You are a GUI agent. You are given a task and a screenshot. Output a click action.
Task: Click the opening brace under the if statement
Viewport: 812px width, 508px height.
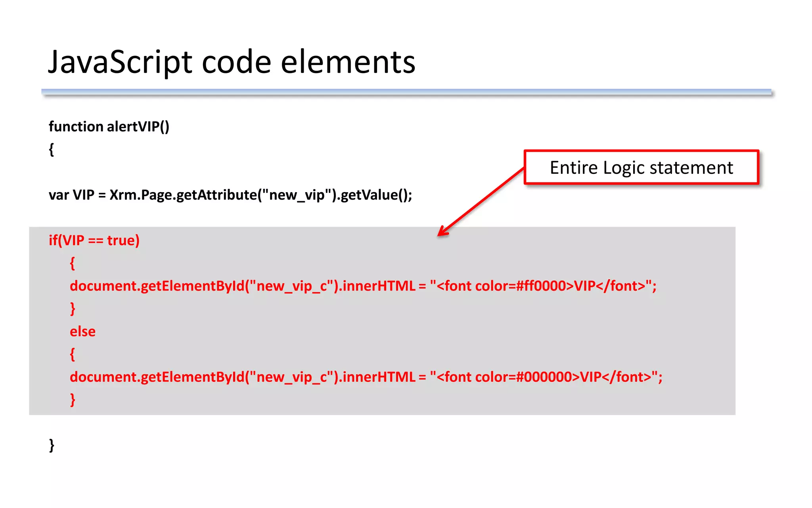pyautogui.click(x=72, y=263)
